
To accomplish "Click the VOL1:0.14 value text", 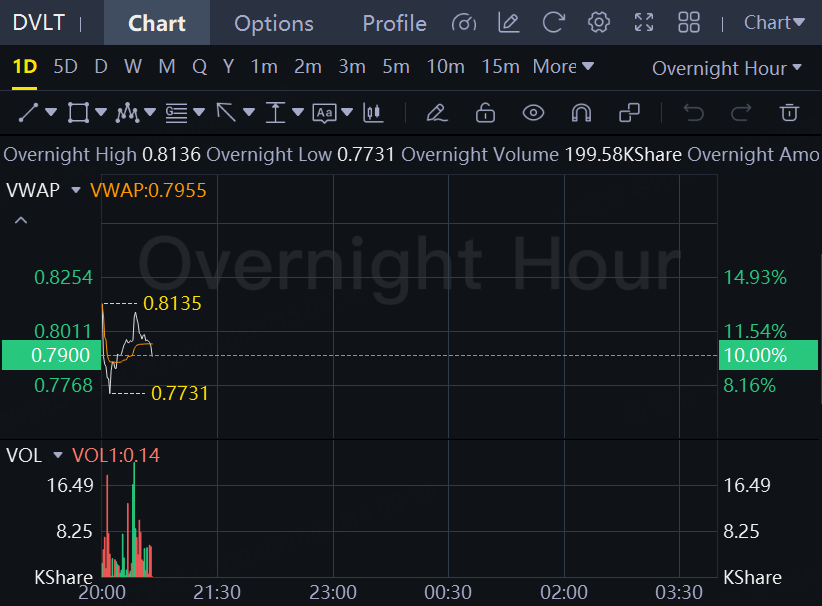I will 115,455.
